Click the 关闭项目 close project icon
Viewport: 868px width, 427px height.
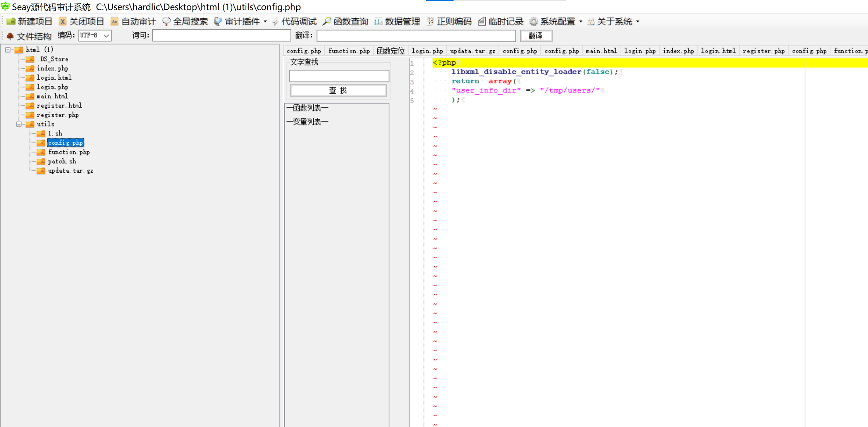[x=62, y=21]
